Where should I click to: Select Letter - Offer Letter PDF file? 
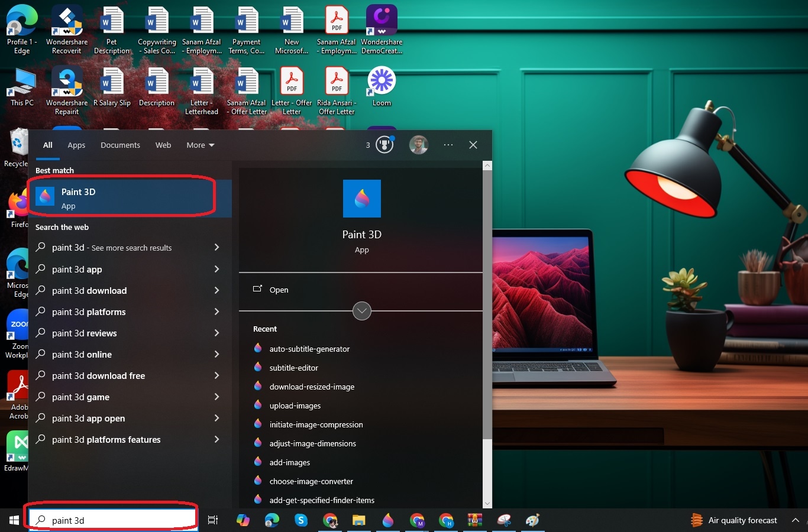(292, 90)
